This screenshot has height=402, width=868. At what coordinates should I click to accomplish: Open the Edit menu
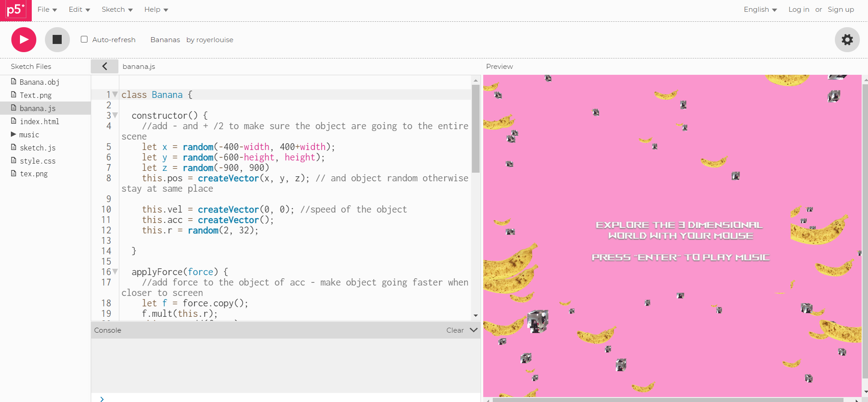pos(79,10)
